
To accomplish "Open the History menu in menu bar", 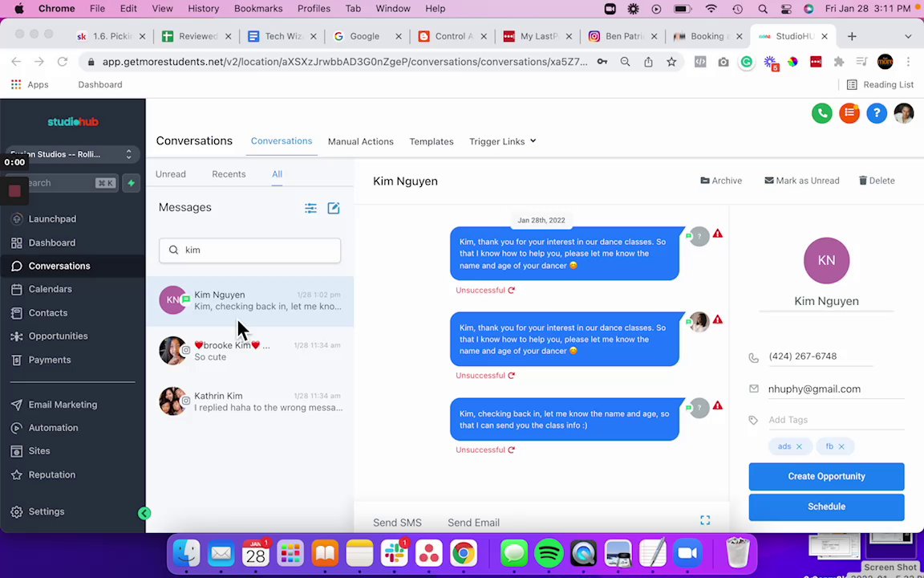I will coord(203,8).
